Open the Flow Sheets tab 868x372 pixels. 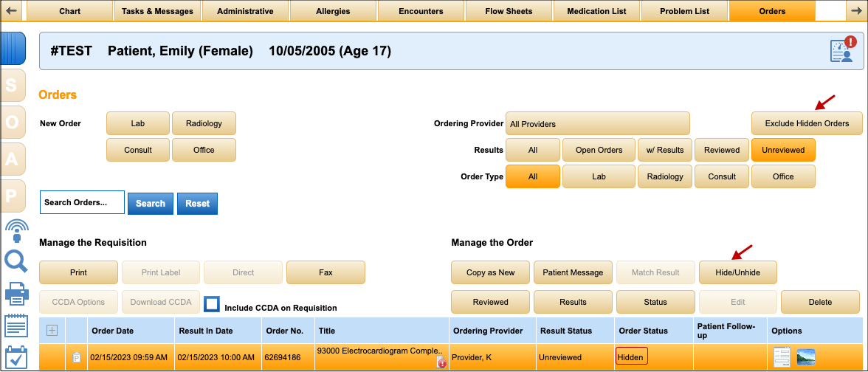click(509, 11)
